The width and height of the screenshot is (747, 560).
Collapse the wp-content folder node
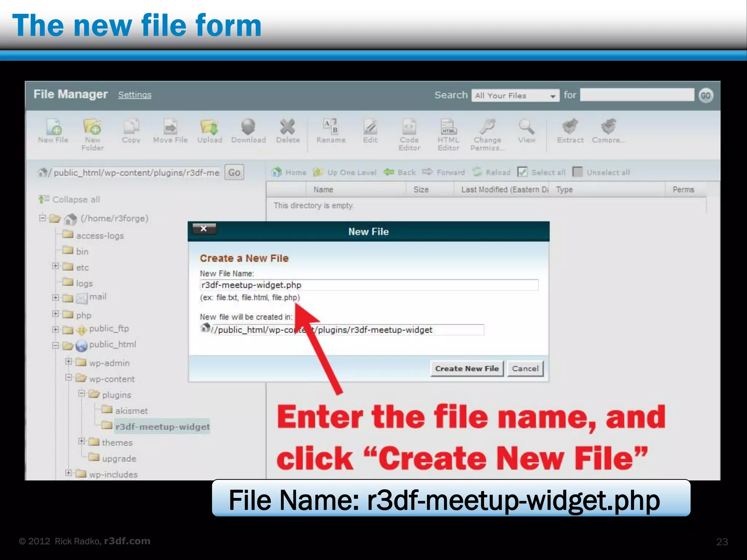(x=69, y=377)
